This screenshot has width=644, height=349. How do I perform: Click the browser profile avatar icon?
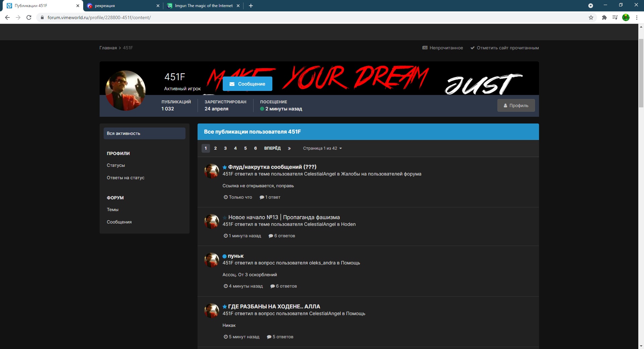(x=626, y=17)
